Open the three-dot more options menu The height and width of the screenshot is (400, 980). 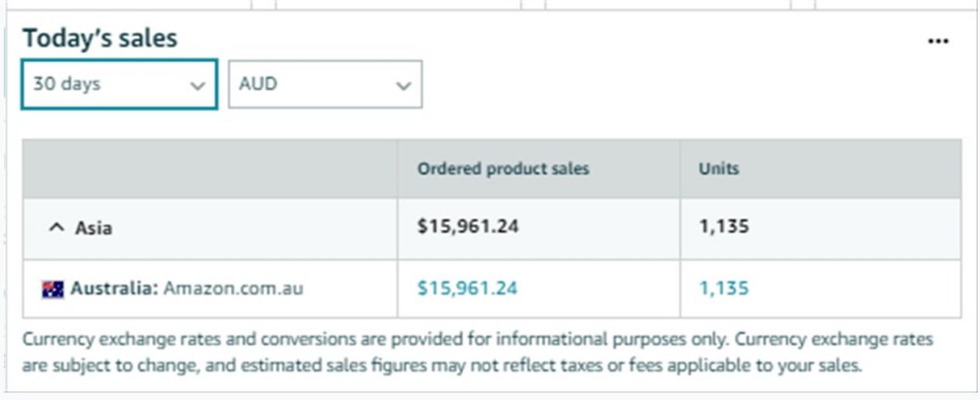click(938, 42)
